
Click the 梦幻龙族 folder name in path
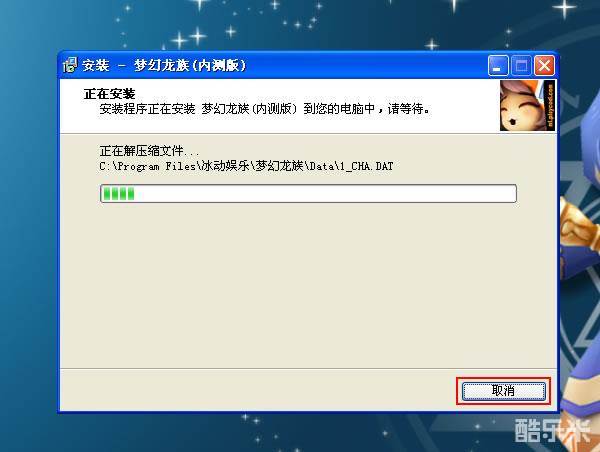point(279,166)
